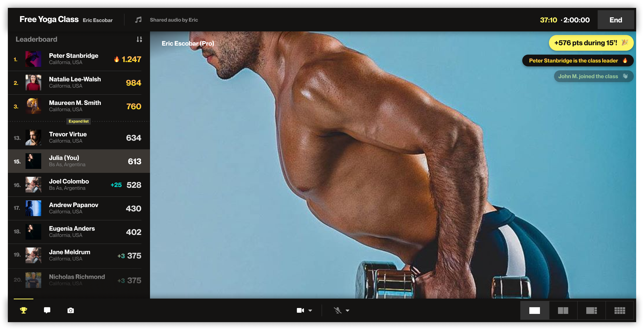Select single-view layout icon
This screenshot has width=644, height=330.
pos(534,311)
